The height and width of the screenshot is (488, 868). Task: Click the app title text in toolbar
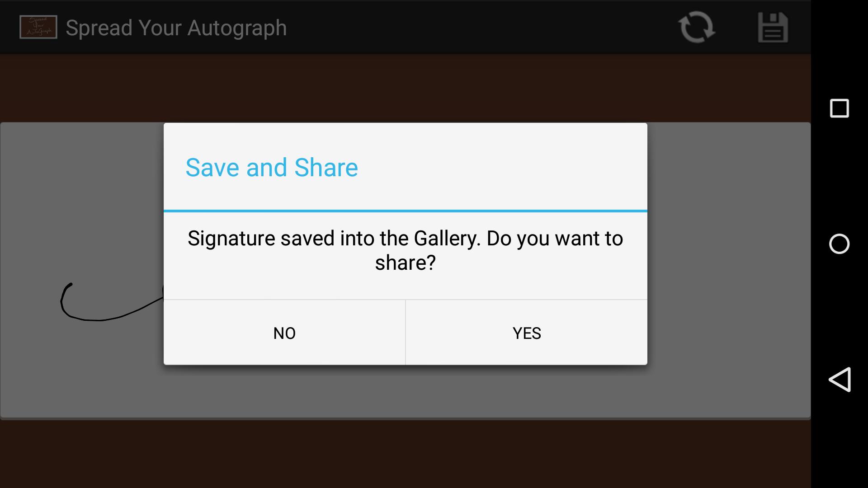click(x=176, y=27)
